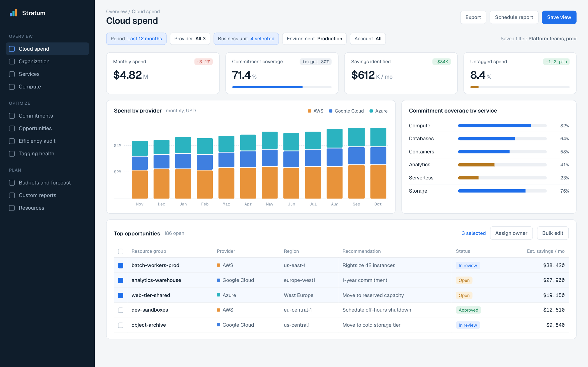Viewport: 588px width, 367px height.
Task: Click the Export button
Action: point(473,17)
